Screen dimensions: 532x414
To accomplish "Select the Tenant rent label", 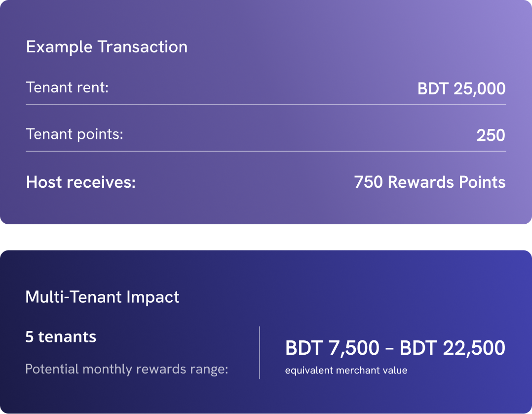I will (67, 87).
